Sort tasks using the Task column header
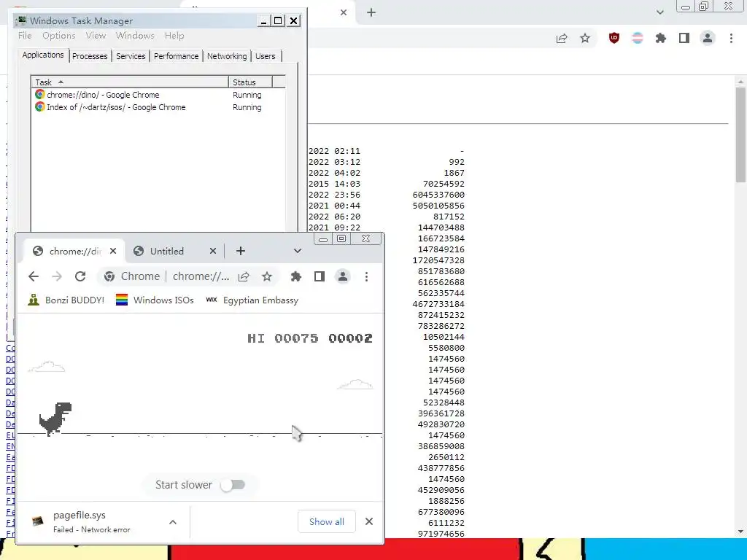Screen dimensions: 747x560 (x=130, y=82)
